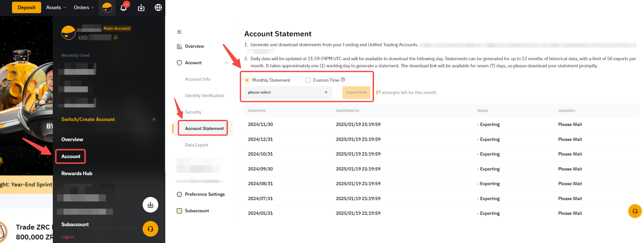This screenshot has height=243, width=644.
Task: Expand the Assets dropdown menu
Action: coord(56,8)
